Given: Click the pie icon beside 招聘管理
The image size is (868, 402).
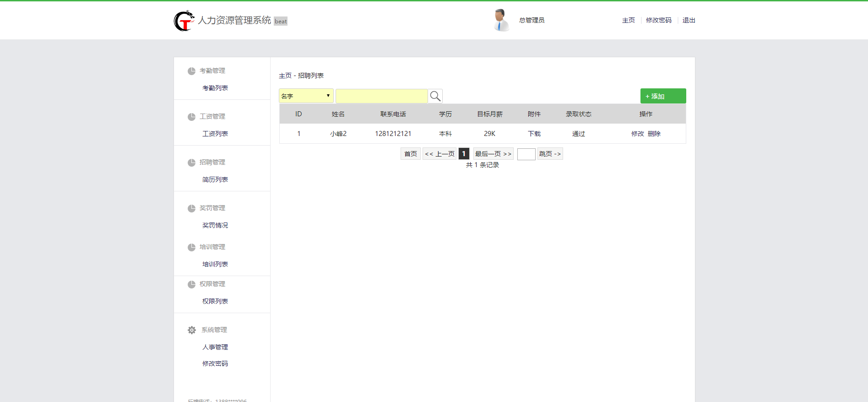Looking at the screenshot, I should pos(191,163).
